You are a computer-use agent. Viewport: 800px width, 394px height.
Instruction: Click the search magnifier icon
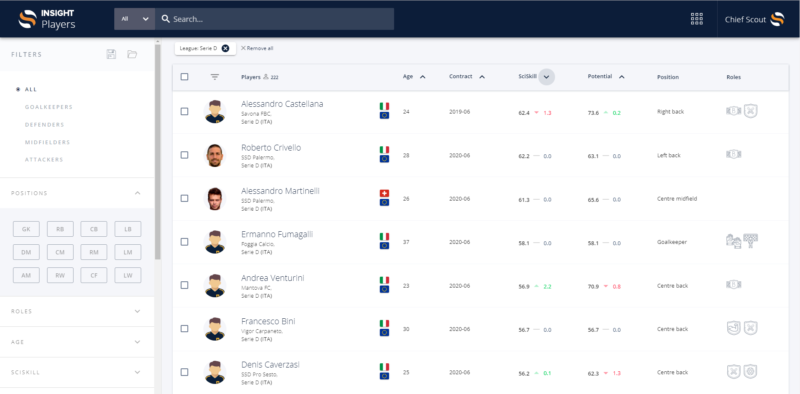pos(165,19)
